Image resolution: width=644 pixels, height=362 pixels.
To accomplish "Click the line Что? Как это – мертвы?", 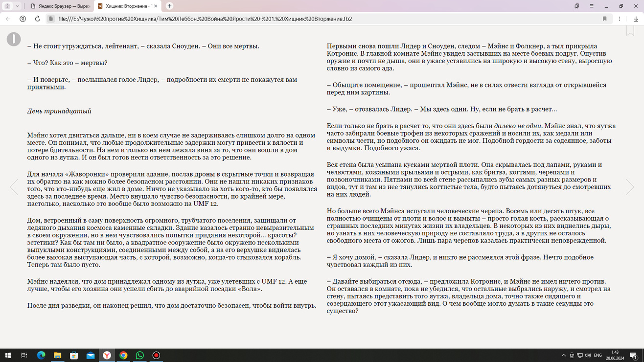I will pyautogui.click(x=67, y=63).
